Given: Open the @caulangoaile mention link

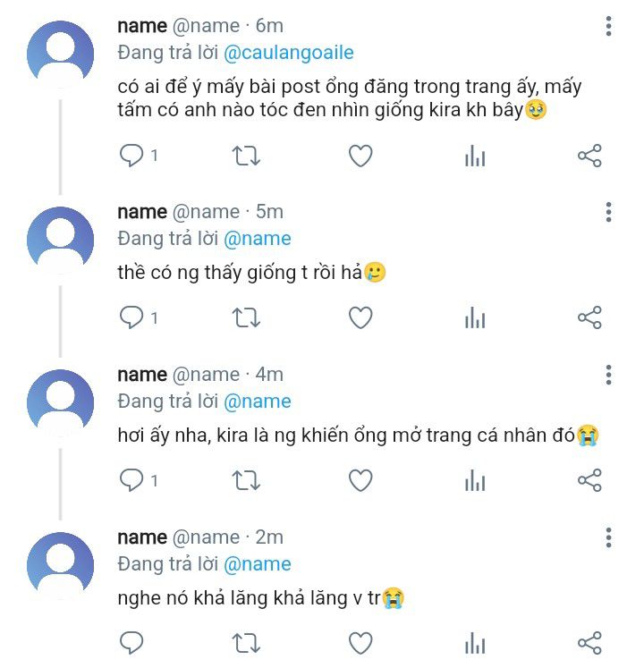Looking at the screenshot, I should 288,53.
